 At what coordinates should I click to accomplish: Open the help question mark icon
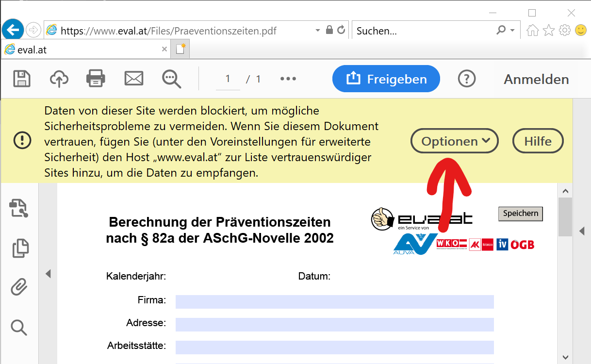coord(467,79)
